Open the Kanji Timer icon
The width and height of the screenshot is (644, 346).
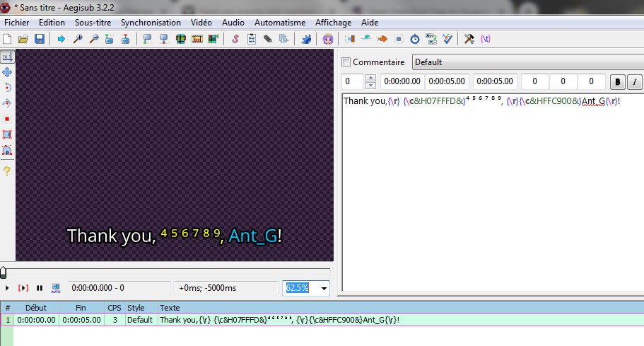pyautogui.click(x=431, y=39)
